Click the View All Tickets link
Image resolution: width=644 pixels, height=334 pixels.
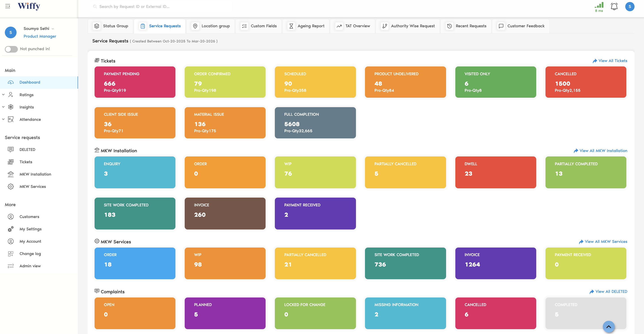click(610, 61)
